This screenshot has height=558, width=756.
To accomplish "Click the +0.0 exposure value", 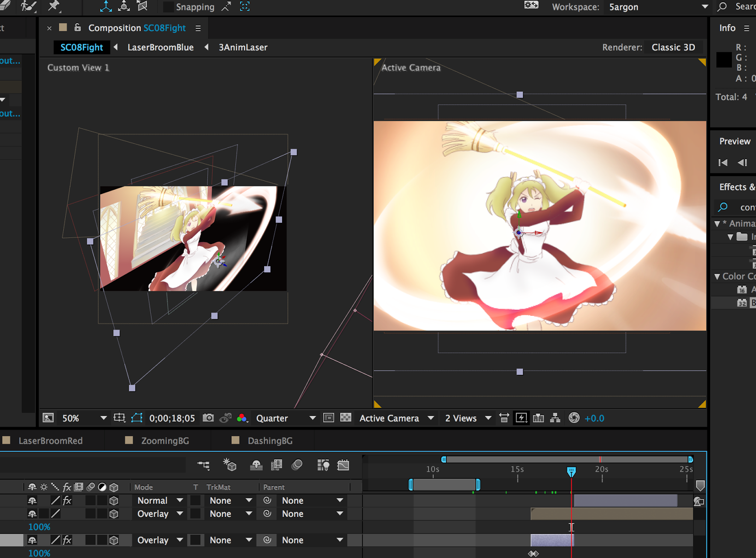I will (594, 418).
